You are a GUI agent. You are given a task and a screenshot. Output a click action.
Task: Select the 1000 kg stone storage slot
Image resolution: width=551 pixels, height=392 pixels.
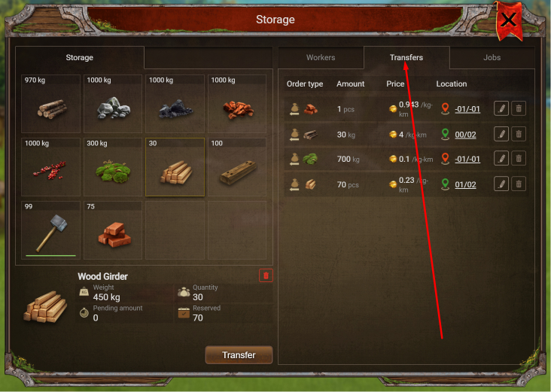113,104
